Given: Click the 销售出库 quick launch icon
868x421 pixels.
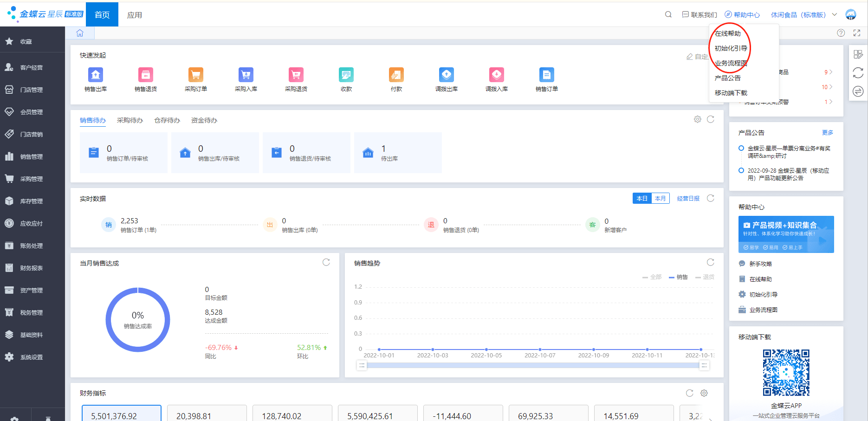Looking at the screenshot, I should pyautogui.click(x=96, y=75).
